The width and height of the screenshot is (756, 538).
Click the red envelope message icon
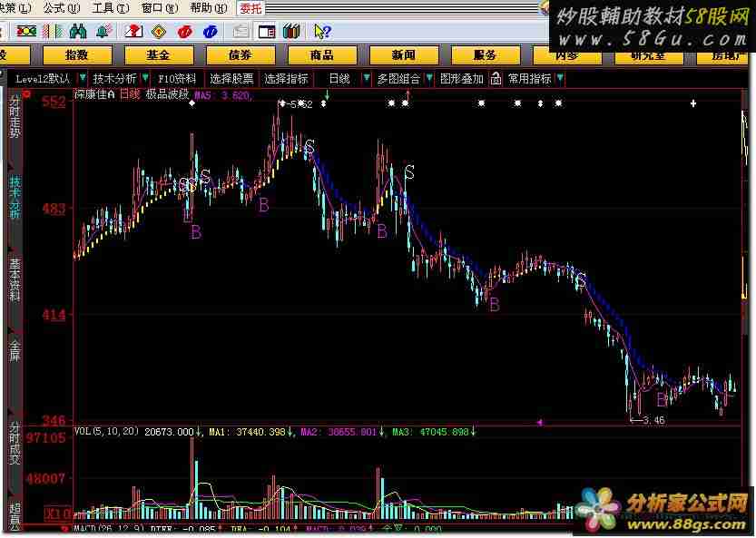click(x=133, y=32)
